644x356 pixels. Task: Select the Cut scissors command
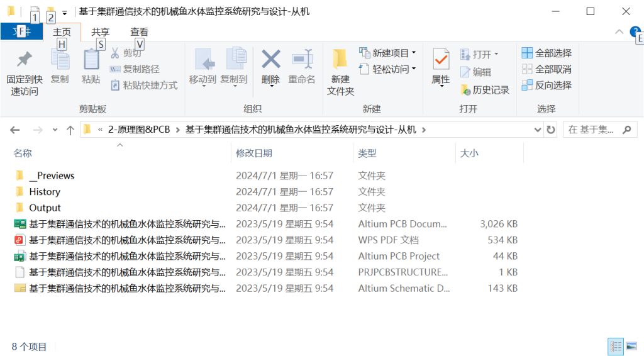pos(126,53)
